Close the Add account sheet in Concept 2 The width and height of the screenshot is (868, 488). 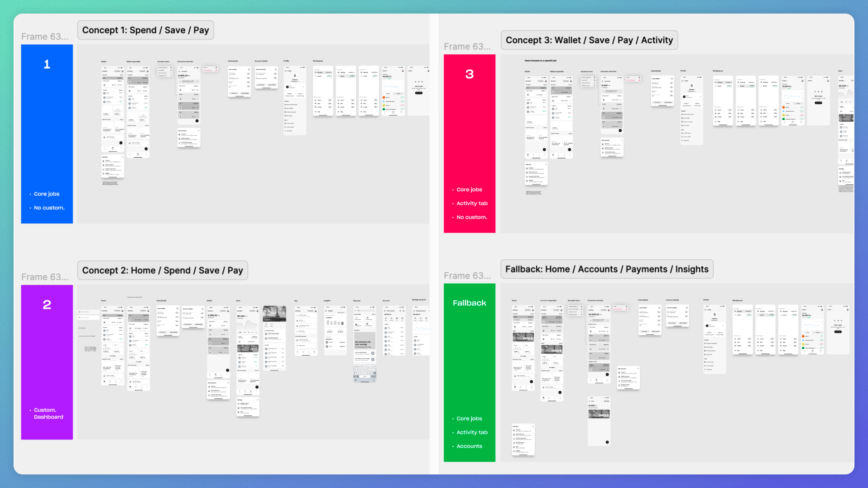[228, 382]
